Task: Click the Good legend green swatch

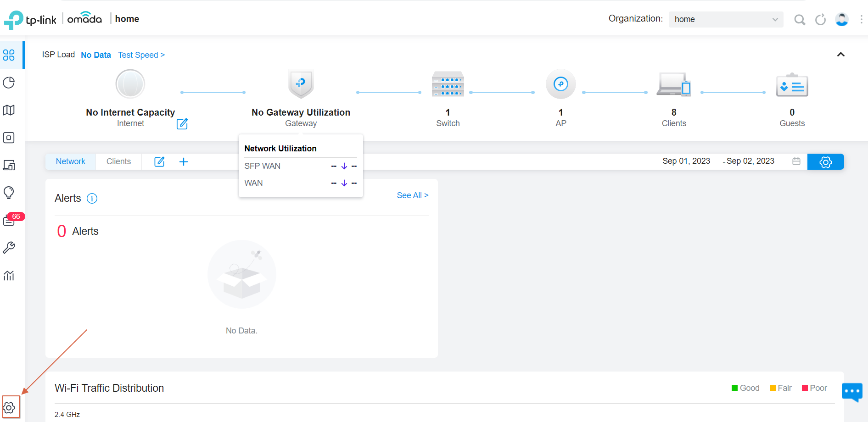Action: [734, 388]
